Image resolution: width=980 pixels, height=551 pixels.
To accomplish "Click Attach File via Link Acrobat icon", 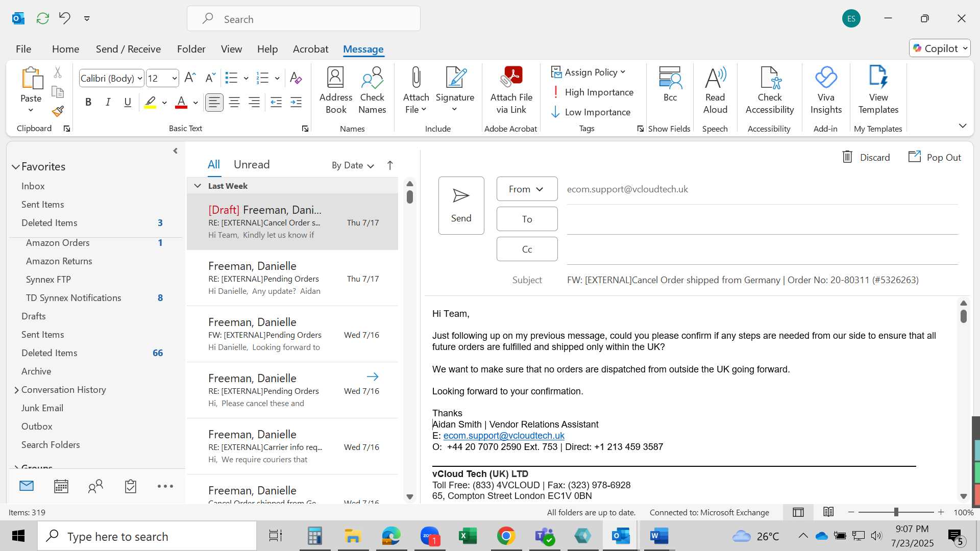I will point(511,91).
